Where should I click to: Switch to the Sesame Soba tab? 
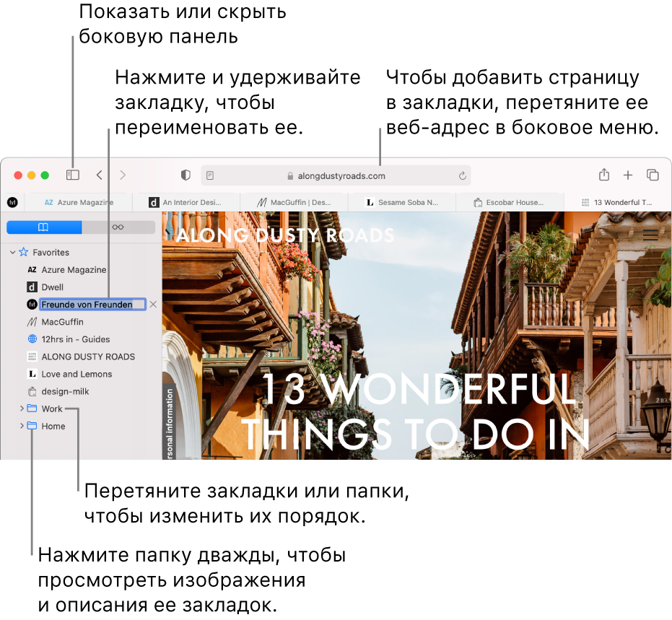pos(401,203)
